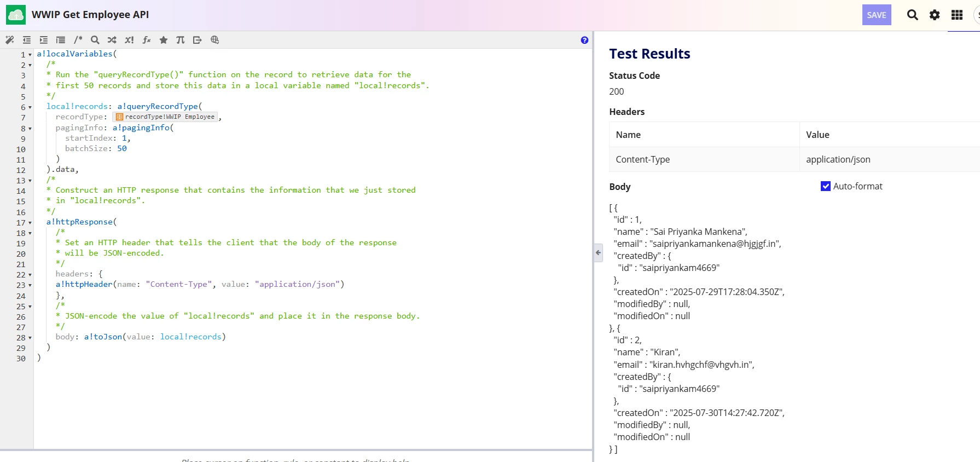Click local!records in the body line
The height and width of the screenshot is (462, 980).
click(191, 337)
